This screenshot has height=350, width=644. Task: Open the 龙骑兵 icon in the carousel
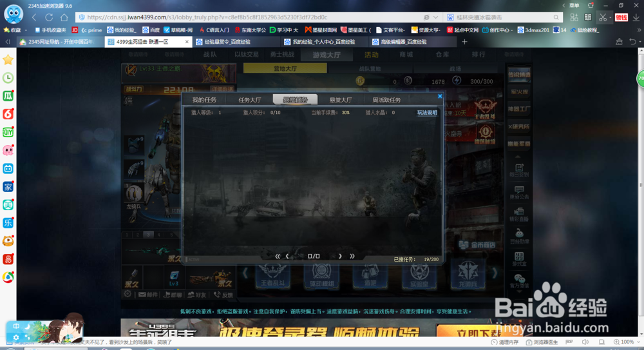tap(468, 275)
